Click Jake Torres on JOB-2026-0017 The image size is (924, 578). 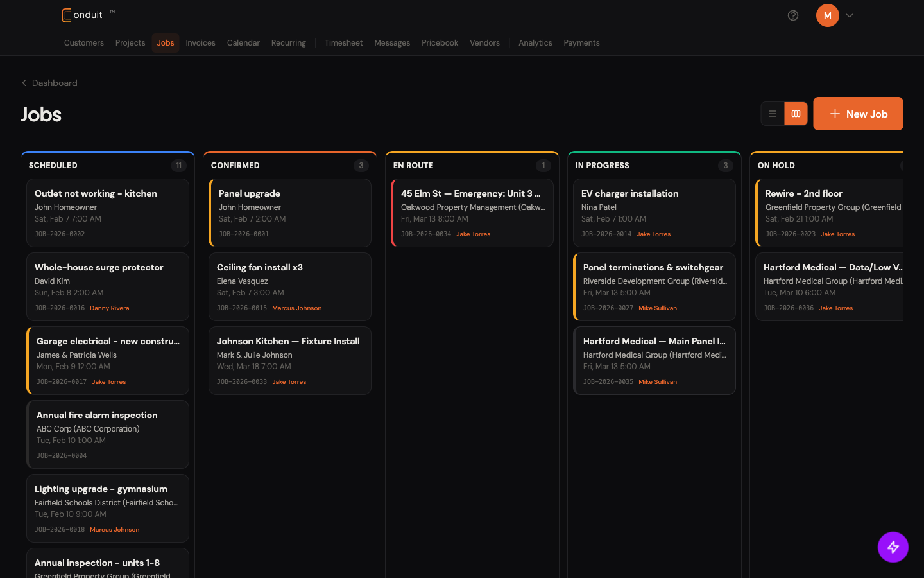[x=109, y=382]
